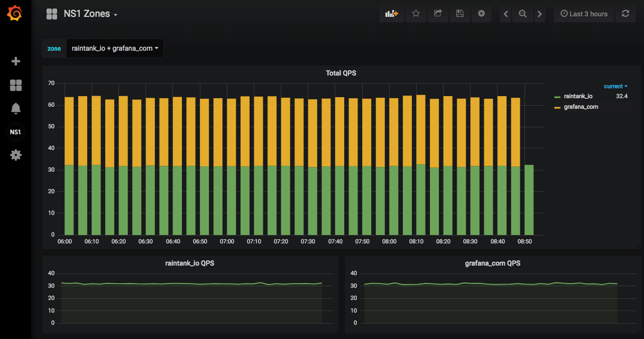Viewport: 644px width, 339px height.
Task: Open the Create plus menu in sidebar
Action: [x=16, y=61]
